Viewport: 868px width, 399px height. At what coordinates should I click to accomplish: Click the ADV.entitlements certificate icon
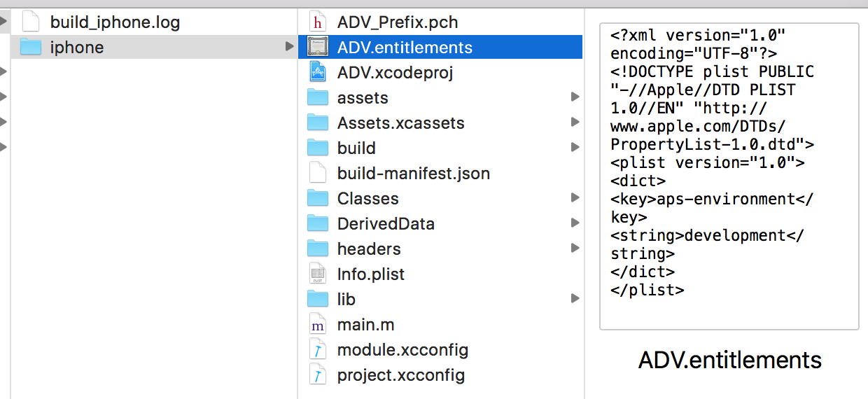[x=318, y=48]
